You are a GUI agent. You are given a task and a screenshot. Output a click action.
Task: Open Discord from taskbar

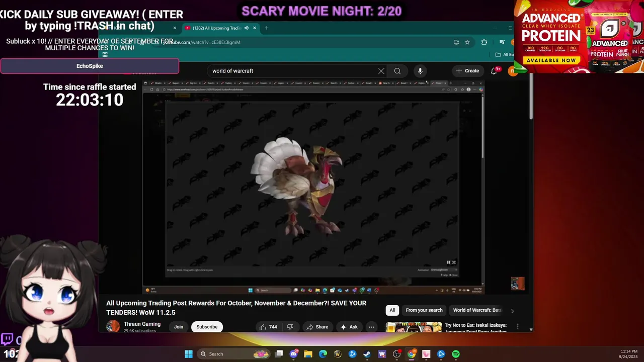coord(294,354)
